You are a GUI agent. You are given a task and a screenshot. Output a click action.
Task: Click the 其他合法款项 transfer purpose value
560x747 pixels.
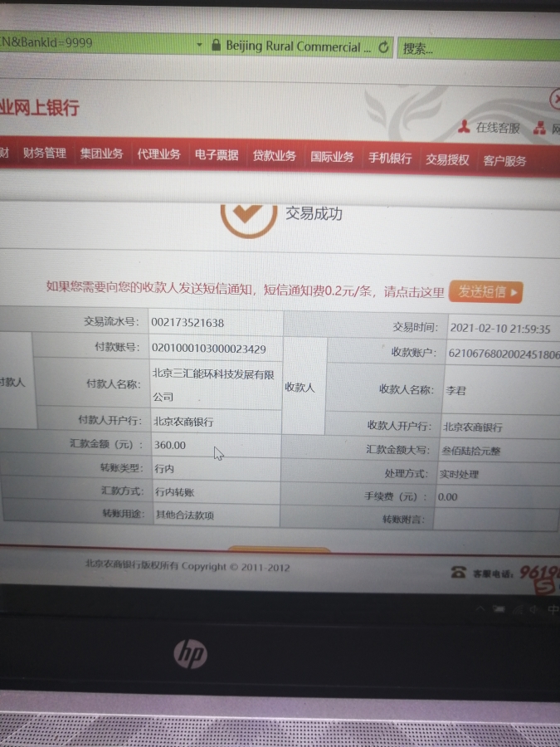pyautogui.click(x=185, y=515)
